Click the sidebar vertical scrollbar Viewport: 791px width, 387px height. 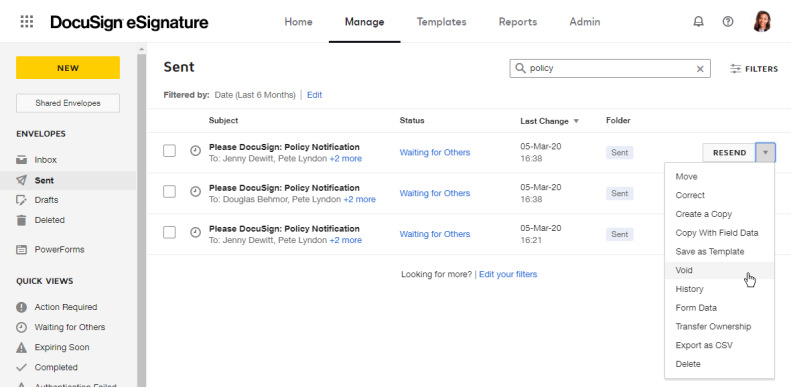141,219
